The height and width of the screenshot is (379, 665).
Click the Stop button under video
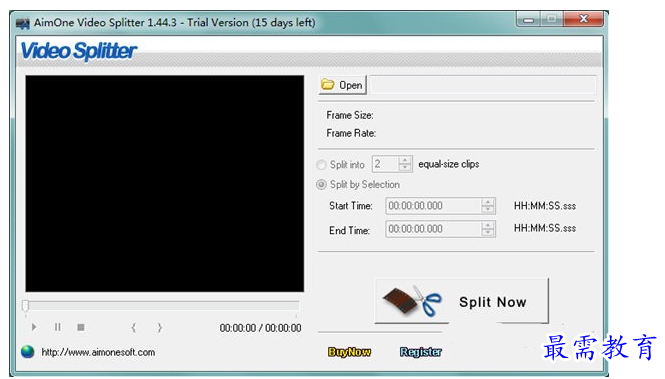point(81,327)
